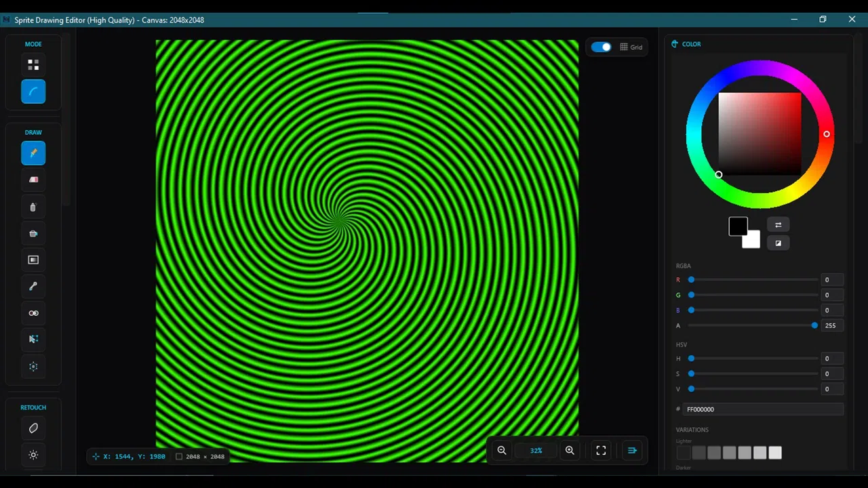Select the rectangle shape tool

33,260
